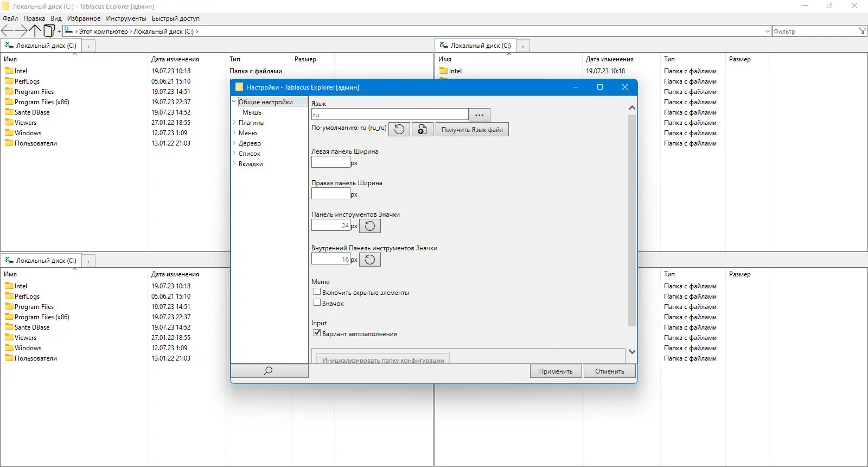Click the 'Фильтр' search field

coord(815,31)
